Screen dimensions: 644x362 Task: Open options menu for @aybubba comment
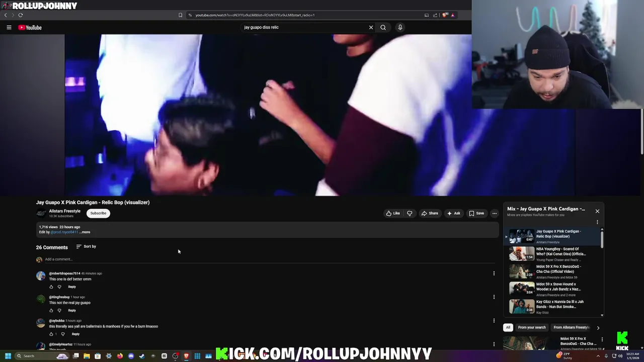[494, 321]
